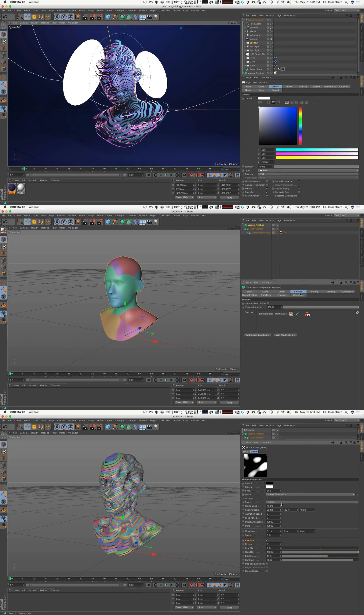
Task: Enable Separate Pass checkbox
Action: (299, 192)
